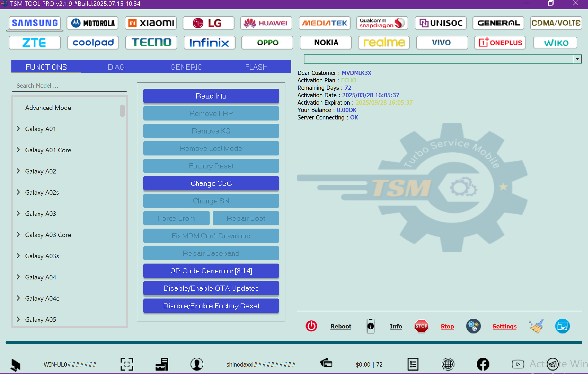Open the Tecno brand section
Viewport: 588px width, 374px height.
point(151,43)
